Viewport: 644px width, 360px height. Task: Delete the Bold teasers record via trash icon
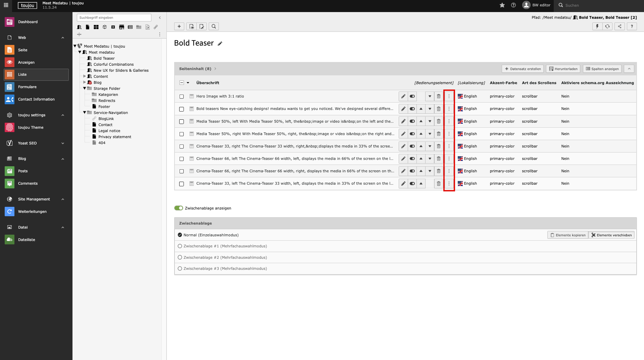pyautogui.click(x=438, y=109)
